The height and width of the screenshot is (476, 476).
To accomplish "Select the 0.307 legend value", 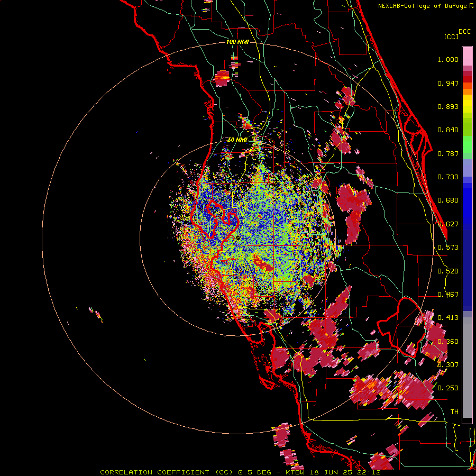I will tap(448, 364).
